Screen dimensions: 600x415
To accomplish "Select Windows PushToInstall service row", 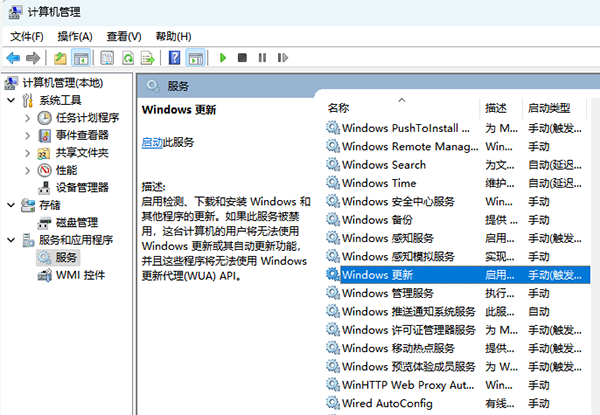I will pyautogui.click(x=458, y=128).
